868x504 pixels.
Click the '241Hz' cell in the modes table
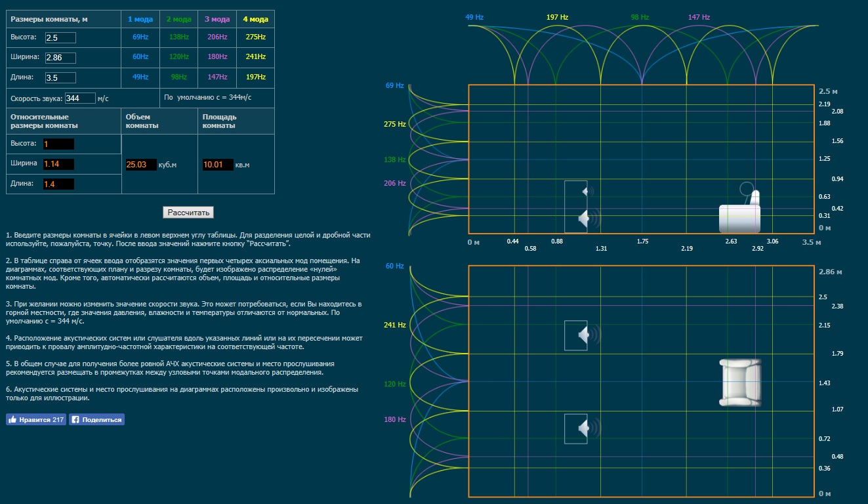pyautogui.click(x=255, y=57)
